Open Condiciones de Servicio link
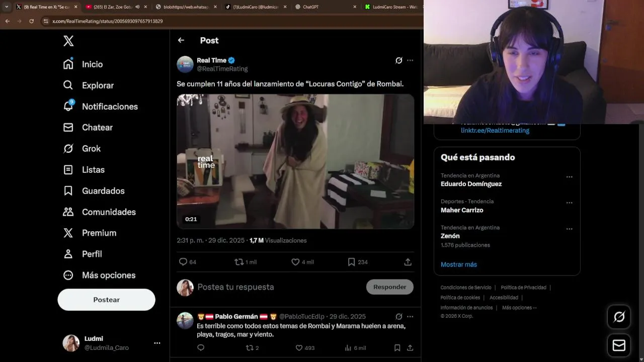This screenshot has height=362, width=644. [466, 288]
